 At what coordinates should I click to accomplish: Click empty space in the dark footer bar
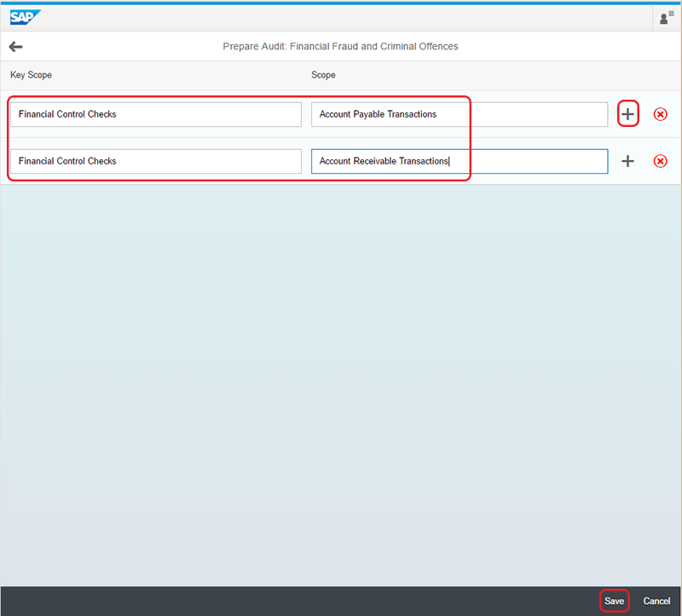point(298,601)
